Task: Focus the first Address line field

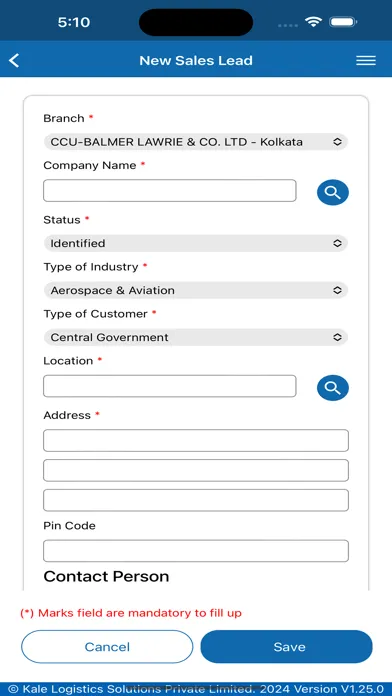Action: pos(196,440)
